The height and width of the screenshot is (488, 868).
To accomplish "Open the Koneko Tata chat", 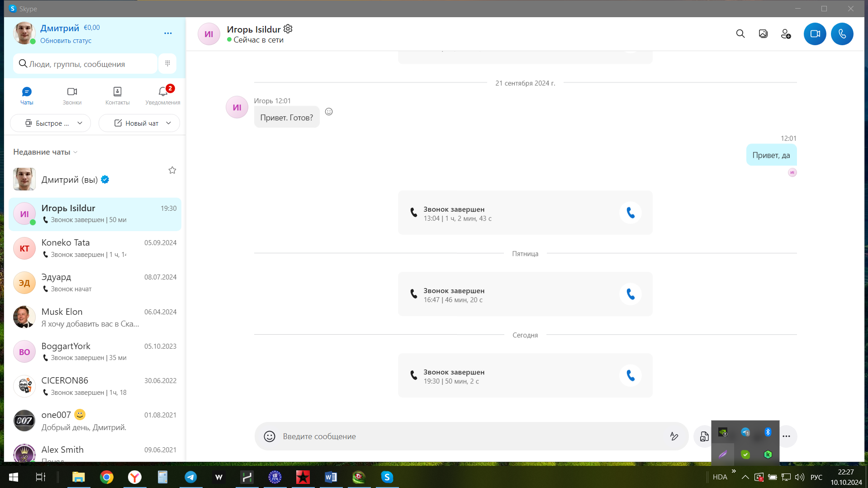I will click(95, 248).
